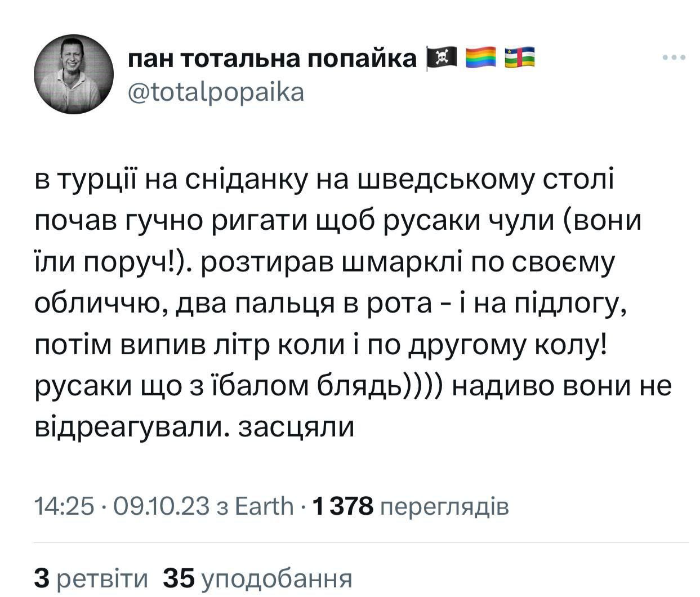
Task: Click the rainbow flag emoji icon
Action: click(481, 58)
